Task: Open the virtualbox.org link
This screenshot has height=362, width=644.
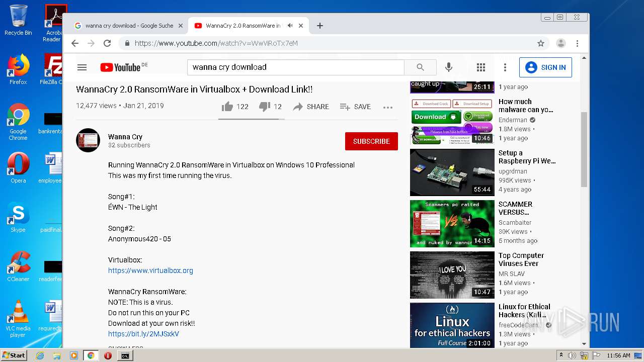Action: point(150,270)
